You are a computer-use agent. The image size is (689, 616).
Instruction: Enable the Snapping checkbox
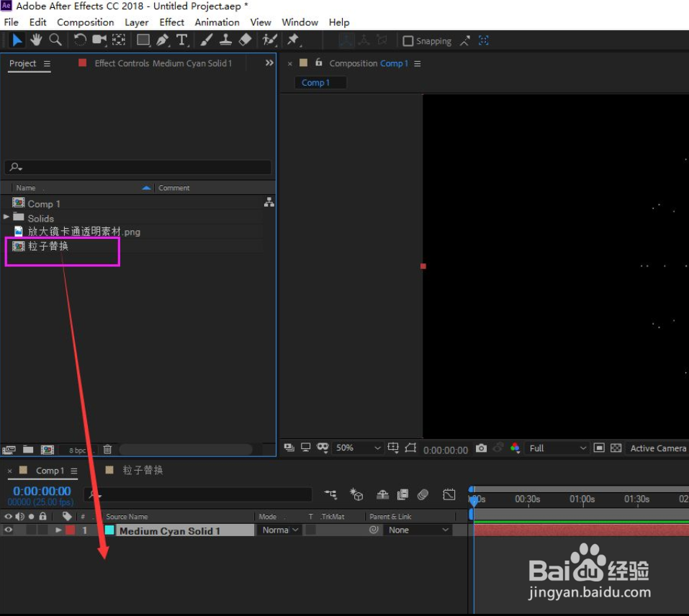tap(407, 41)
